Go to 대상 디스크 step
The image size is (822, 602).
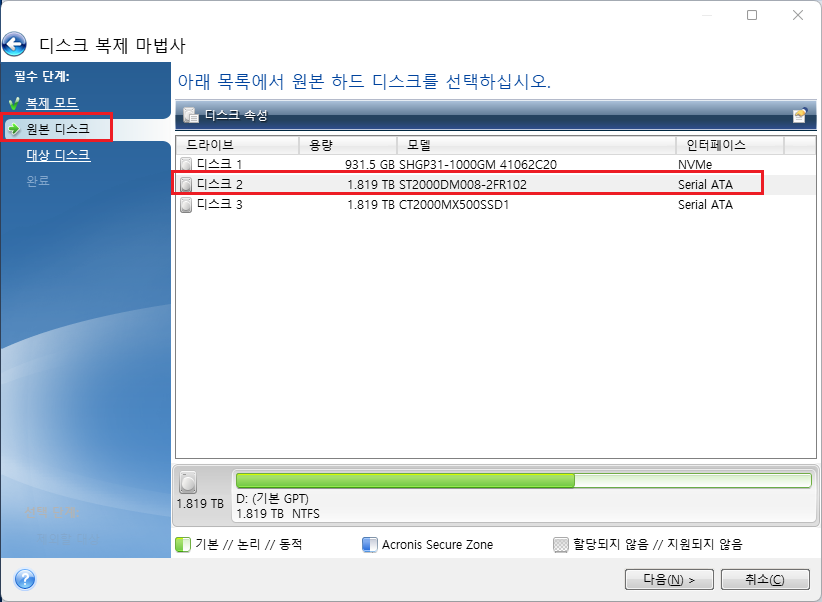click(x=58, y=155)
